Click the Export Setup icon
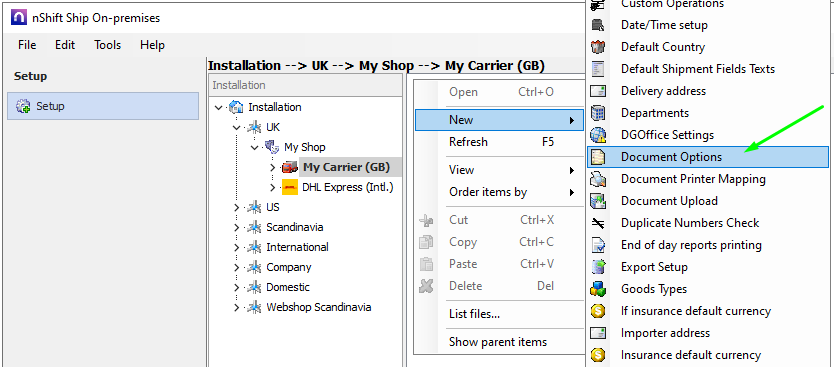 [598, 267]
